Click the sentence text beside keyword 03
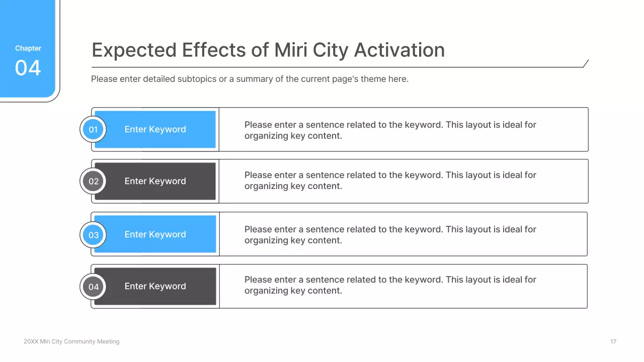Viewport: 644px width, 362px height. tap(390, 235)
